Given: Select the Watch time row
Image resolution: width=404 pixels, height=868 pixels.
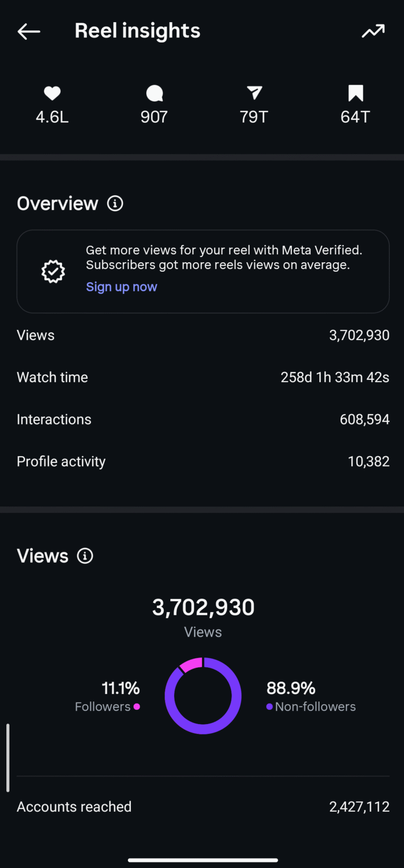Looking at the screenshot, I should 203,377.
